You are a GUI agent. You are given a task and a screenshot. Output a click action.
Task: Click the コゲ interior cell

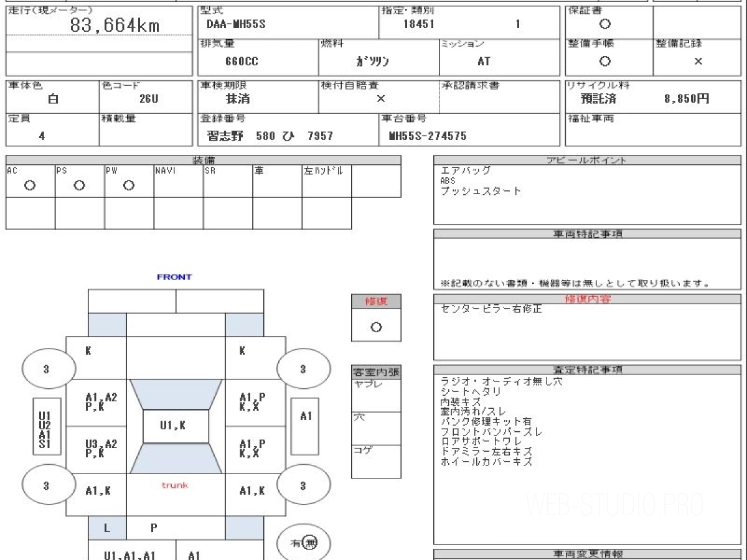(376, 462)
